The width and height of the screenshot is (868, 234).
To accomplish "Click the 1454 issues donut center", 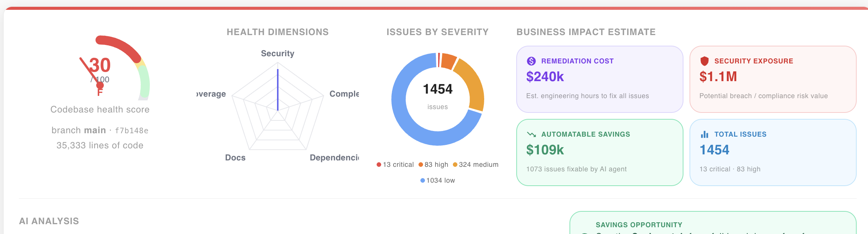I will pos(437,97).
